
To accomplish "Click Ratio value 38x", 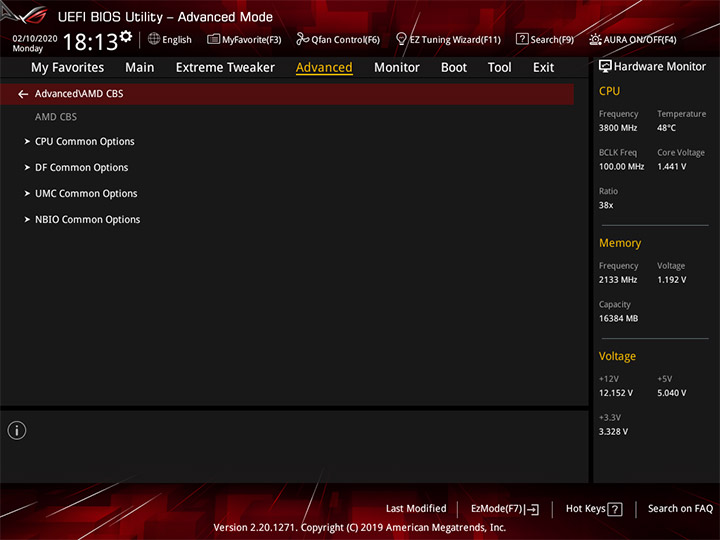I will pos(606,205).
